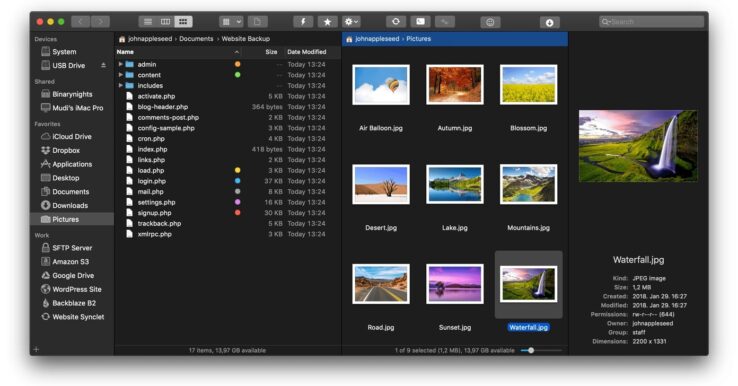The image size is (738, 386).
Task: Click the emoji face toolbar icon
Action: click(x=490, y=22)
